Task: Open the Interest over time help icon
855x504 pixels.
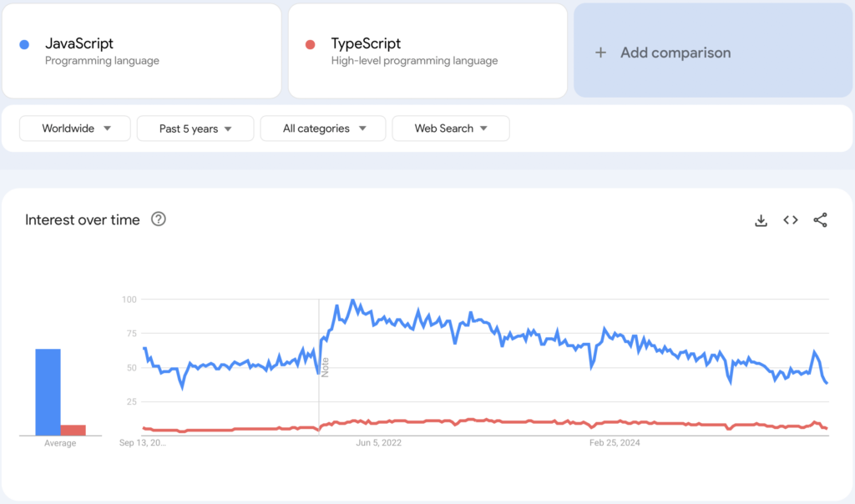Action: pyautogui.click(x=159, y=219)
